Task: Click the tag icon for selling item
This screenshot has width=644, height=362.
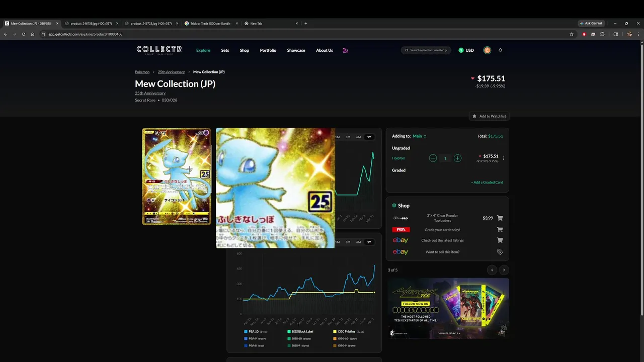Action: tap(500, 252)
